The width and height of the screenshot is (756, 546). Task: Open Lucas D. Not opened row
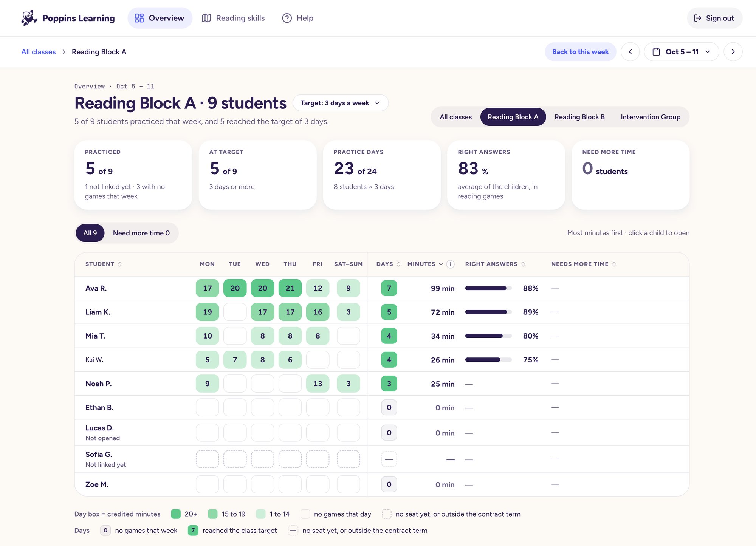pos(382,433)
